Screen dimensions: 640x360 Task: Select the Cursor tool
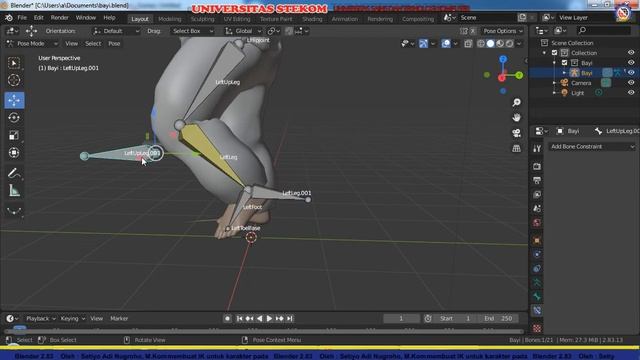pos(14,80)
